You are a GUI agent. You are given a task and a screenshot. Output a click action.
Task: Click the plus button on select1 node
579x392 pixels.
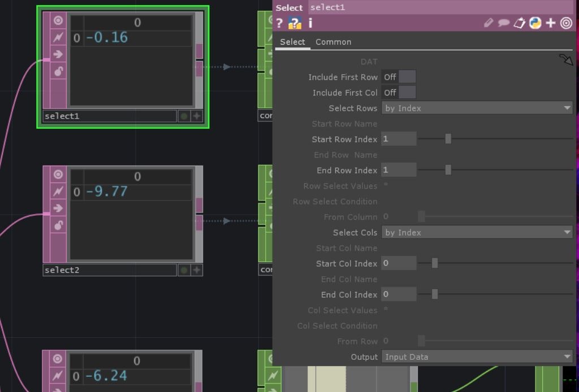tap(197, 116)
